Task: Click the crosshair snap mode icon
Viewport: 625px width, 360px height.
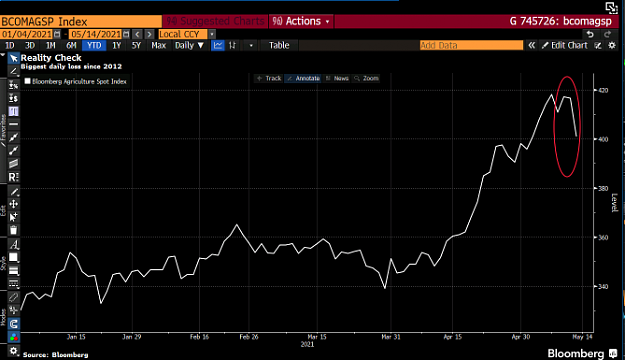Action: [x=14, y=310]
